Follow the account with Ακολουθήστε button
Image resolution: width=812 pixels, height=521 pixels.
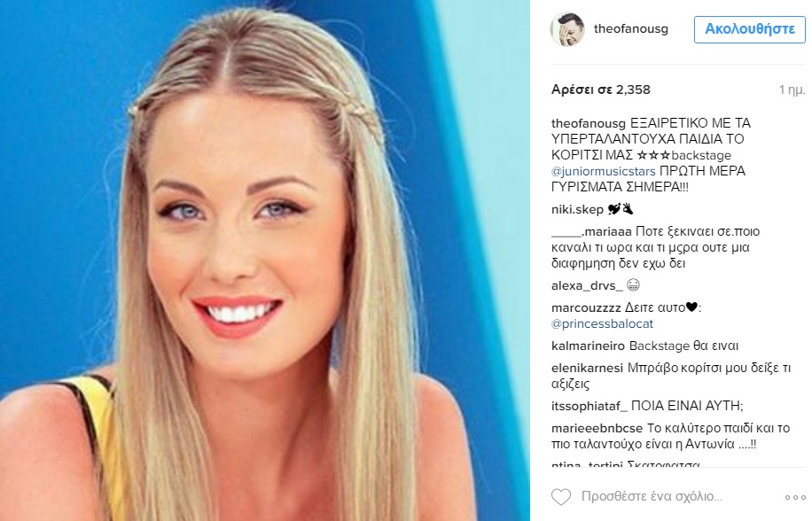click(x=750, y=29)
